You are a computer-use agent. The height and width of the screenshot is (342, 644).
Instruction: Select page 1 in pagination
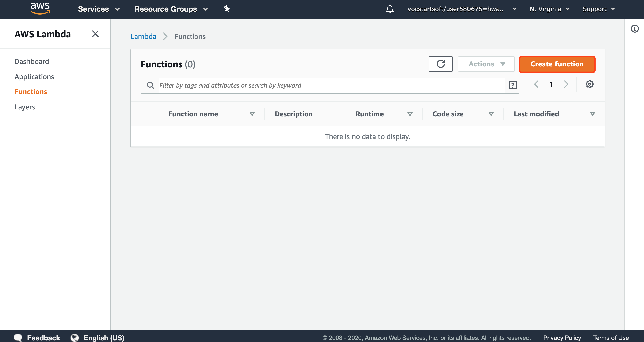pos(551,84)
